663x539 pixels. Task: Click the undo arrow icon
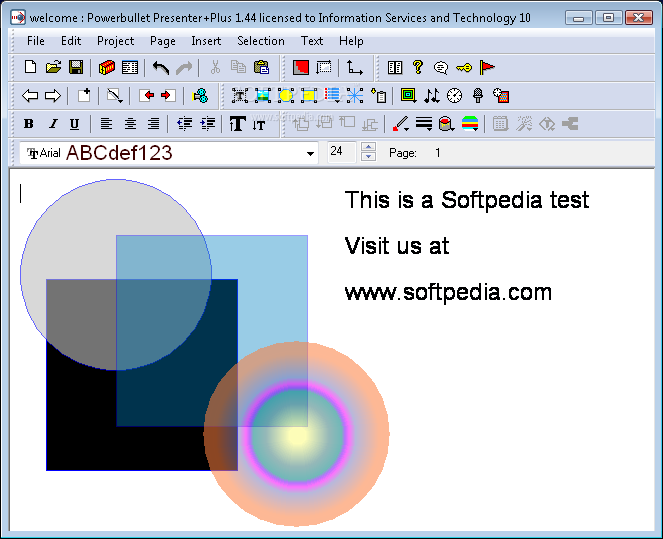click(161, 68)
